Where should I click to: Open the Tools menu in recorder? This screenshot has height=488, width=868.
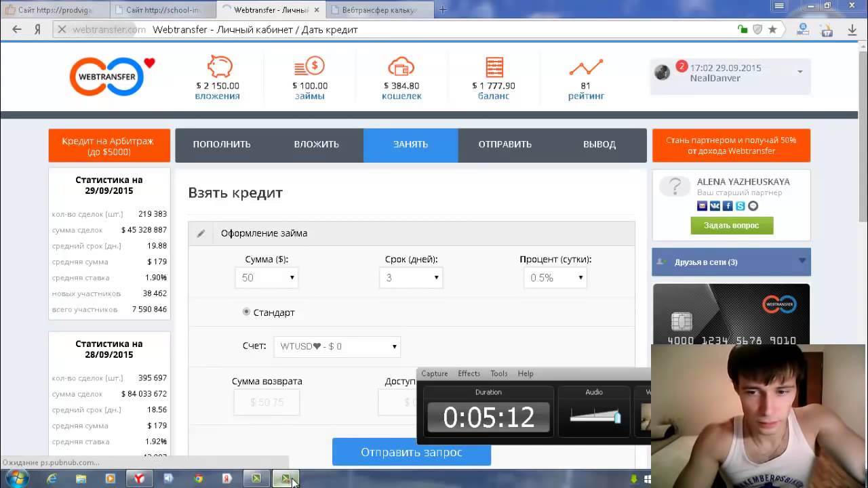[x=499, y=373]
